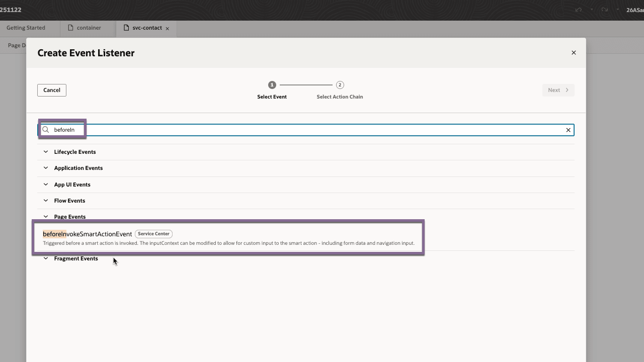Clear the search text using the X icon
This screenshot has width=644, height=362.
click(568, 130)
